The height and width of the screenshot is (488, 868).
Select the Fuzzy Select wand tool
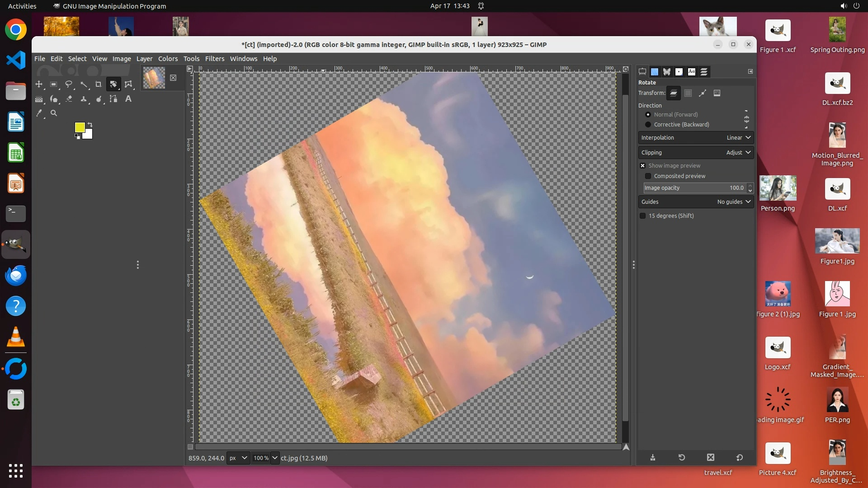(84, 84)
